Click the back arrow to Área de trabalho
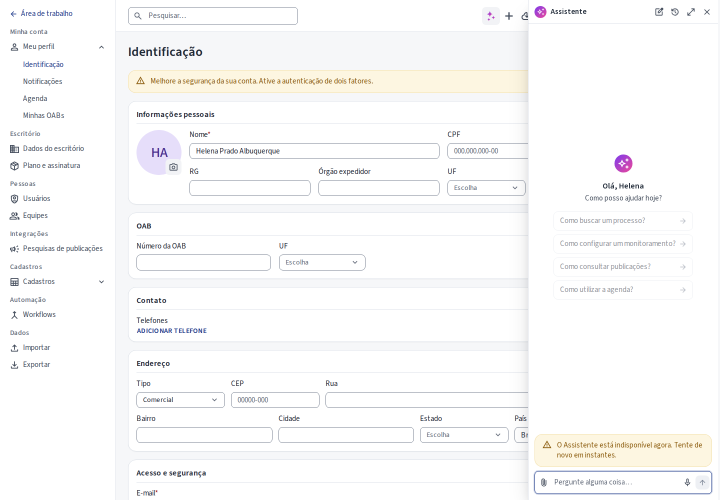720x500 pixels. coord(13,14)
